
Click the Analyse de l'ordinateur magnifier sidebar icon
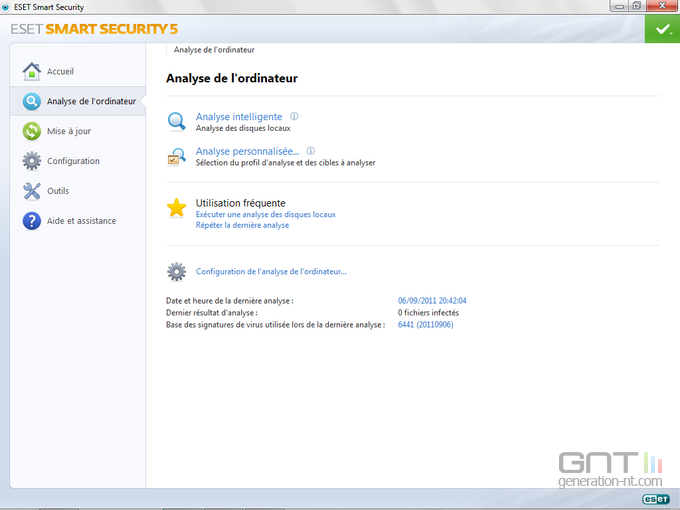32,101
